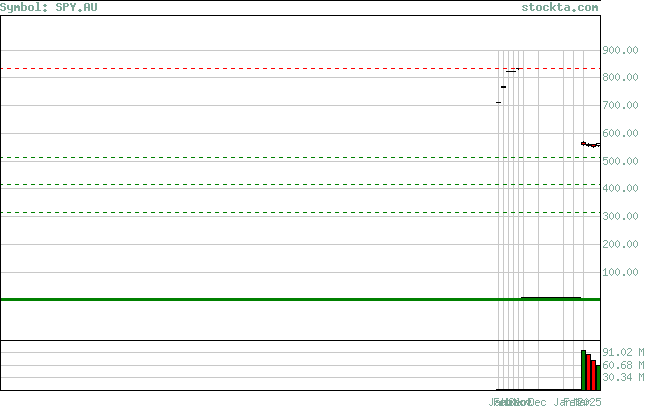Click the 30.34 M volume label
Image resolution: width=655 pixels, height=406 pixels.
click(x=623, y=378)
